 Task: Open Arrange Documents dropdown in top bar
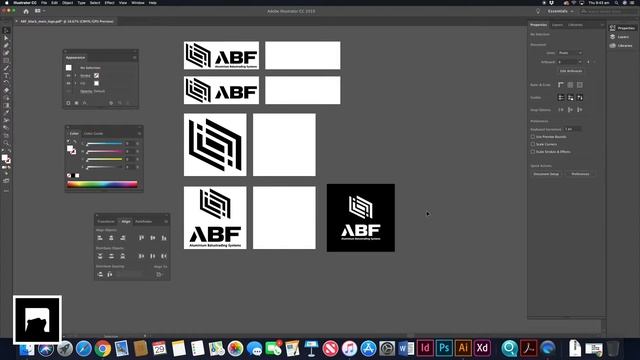click(40, 11)
